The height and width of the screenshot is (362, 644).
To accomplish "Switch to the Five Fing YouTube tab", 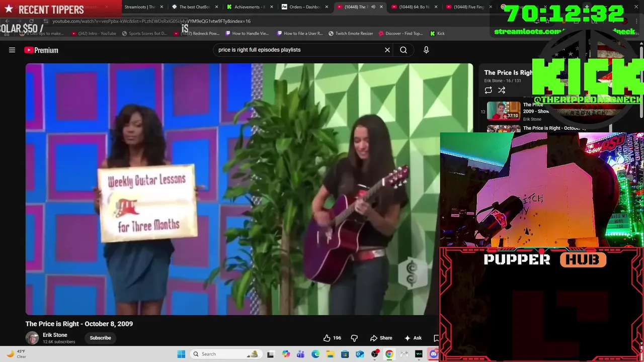I will point(467,7).
